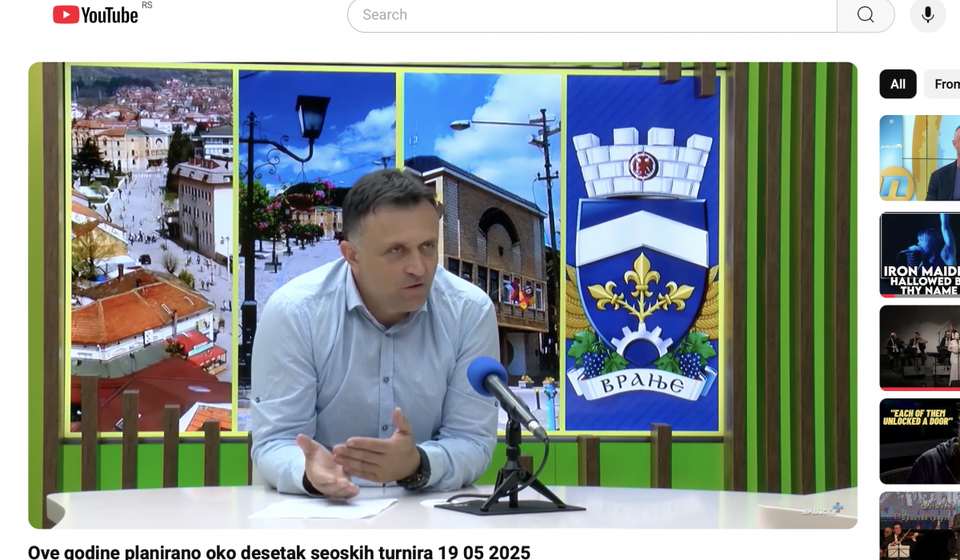Select the partially visible From filter chip
This screenshot has width=960, height=560.
point(942,84)
